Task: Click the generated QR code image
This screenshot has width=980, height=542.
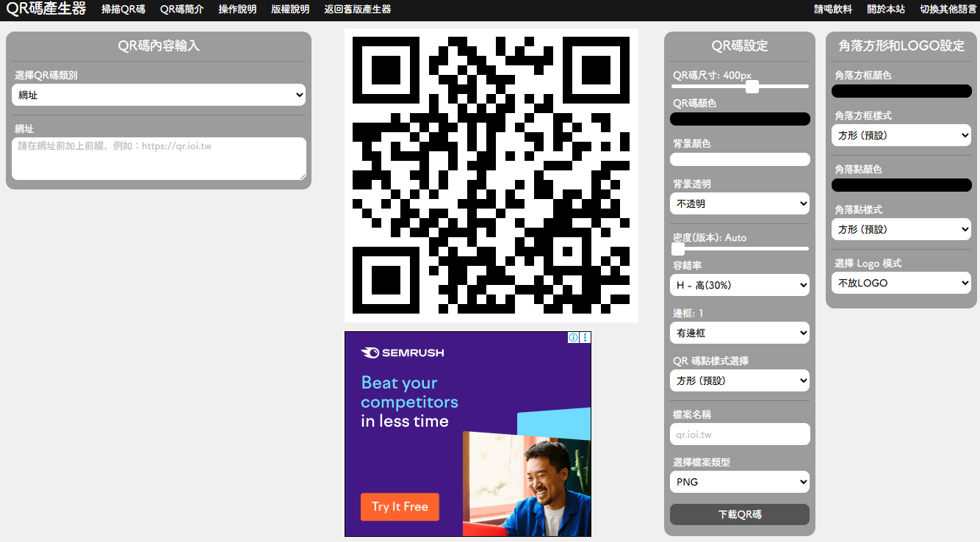Action: coord(491,176)
